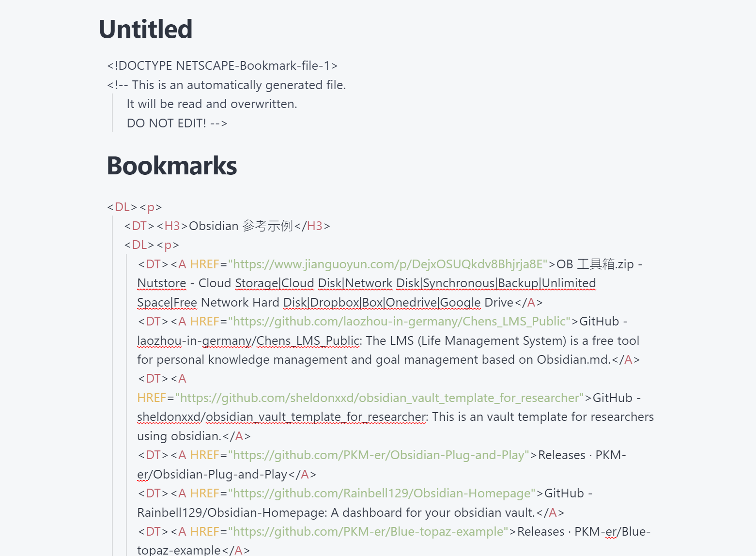
Task: Click the Untitled note title
Action: [145, 29]
